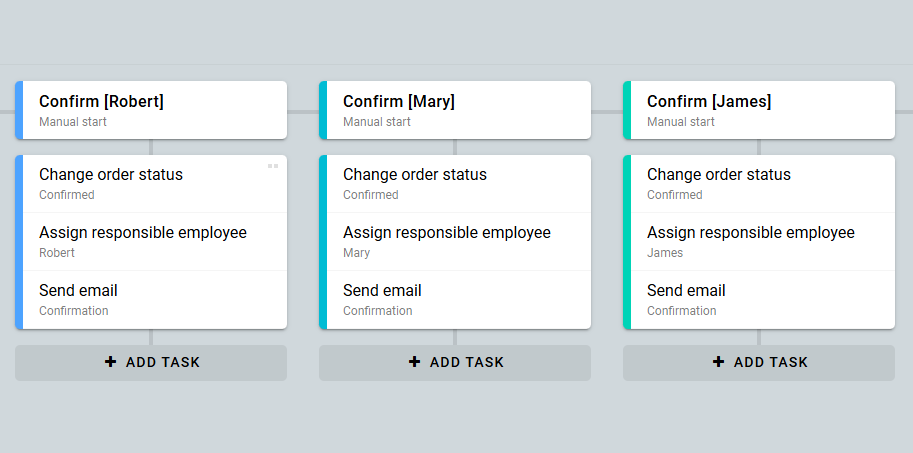
Task: Open Send email task in Robert's column
Action: pos(154,299)
